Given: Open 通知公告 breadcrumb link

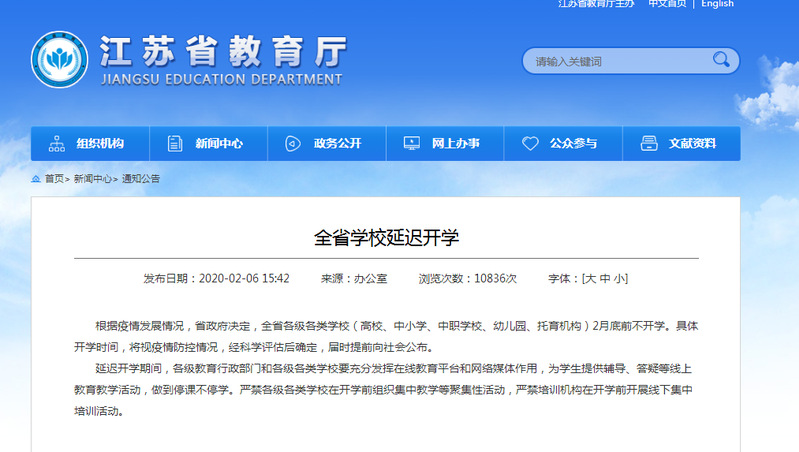Looking at the screenshot, I should point(141,179).
